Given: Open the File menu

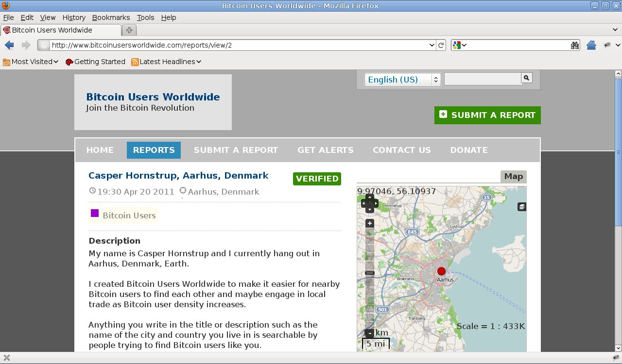Looking at the screenshot, I should click(8, 17).
